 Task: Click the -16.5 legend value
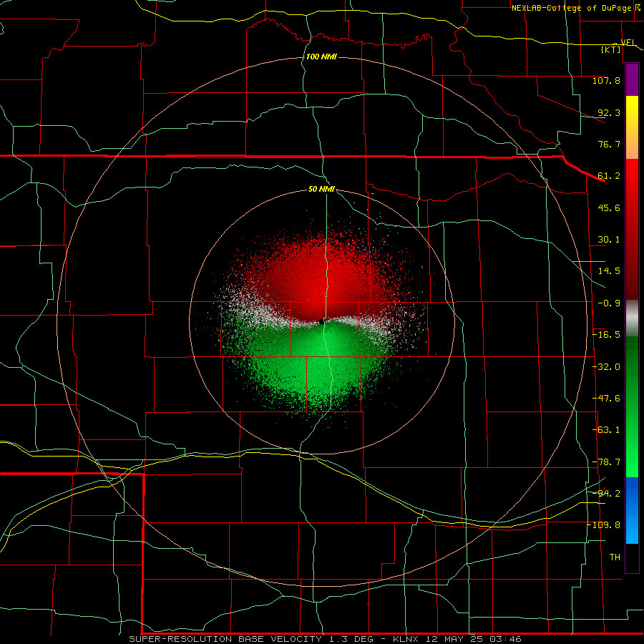point(606,335)
